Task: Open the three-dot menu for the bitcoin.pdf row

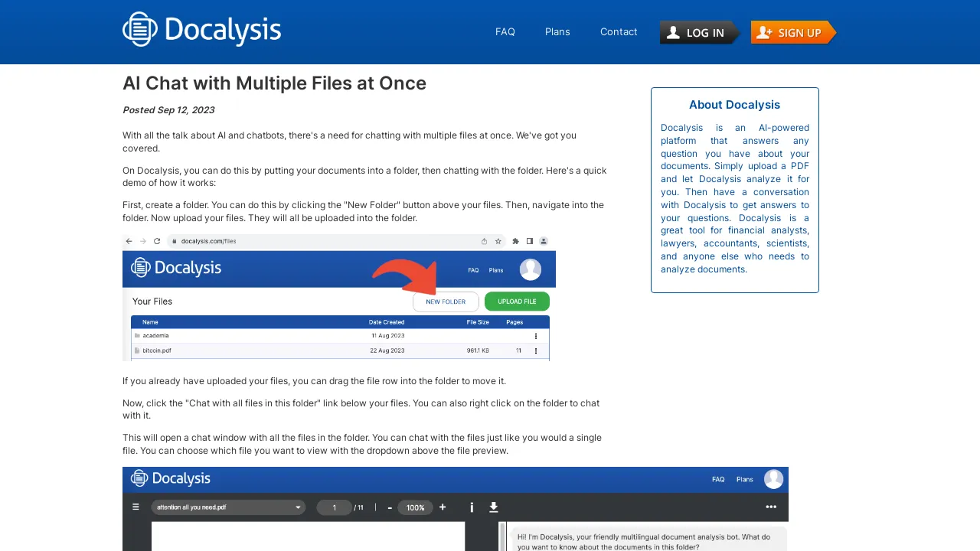Action: [x=536, y=350]
